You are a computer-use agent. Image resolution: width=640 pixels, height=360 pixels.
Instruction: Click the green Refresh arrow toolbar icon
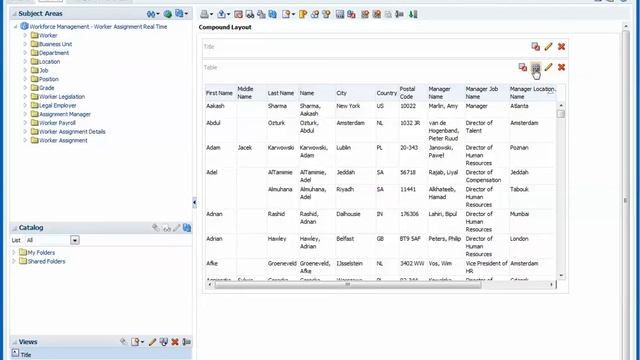[x=413, y=14]
